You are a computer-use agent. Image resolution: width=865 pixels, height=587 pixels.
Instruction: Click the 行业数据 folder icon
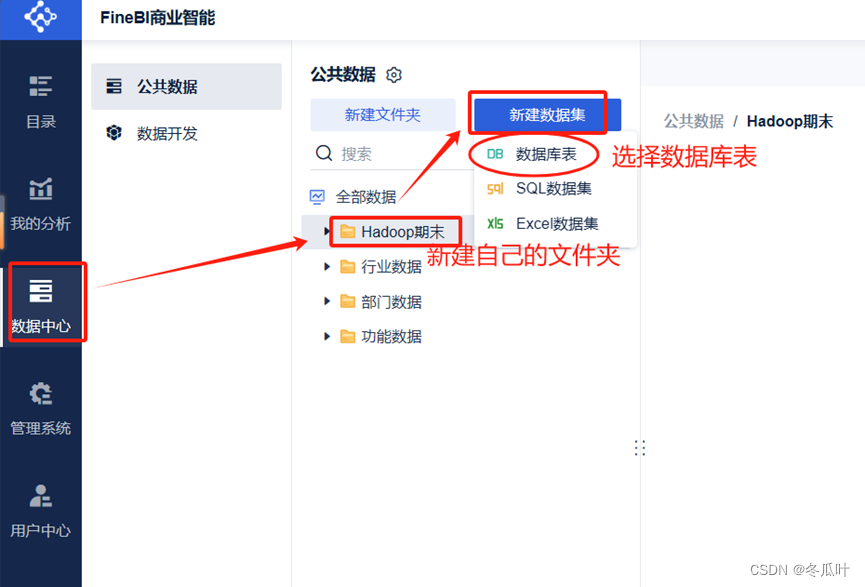pos(348,267)
